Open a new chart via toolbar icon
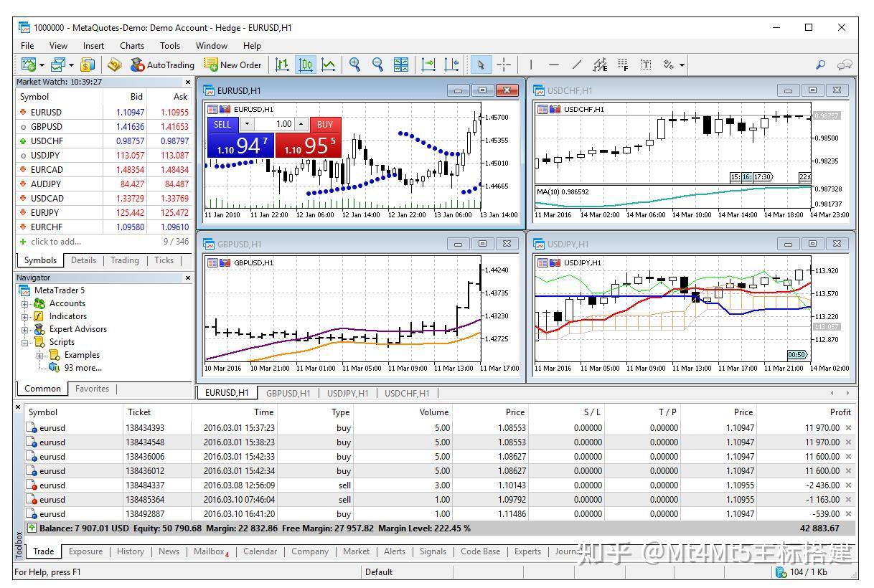 click(29, 65)
